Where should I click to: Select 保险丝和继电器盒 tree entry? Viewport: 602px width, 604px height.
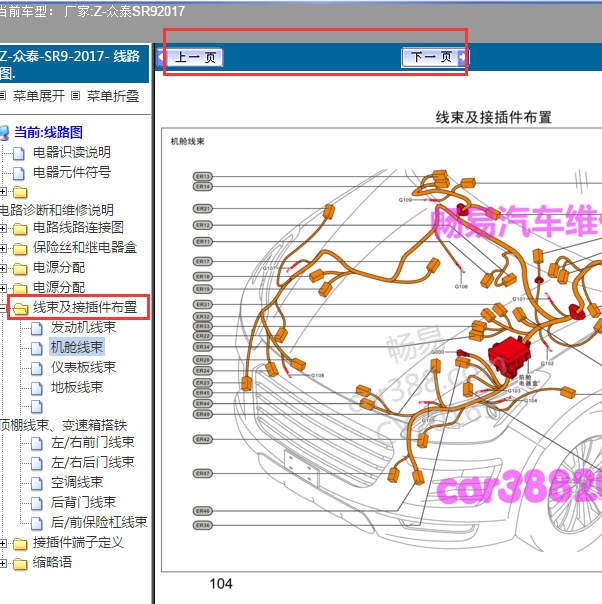[85, 248]
